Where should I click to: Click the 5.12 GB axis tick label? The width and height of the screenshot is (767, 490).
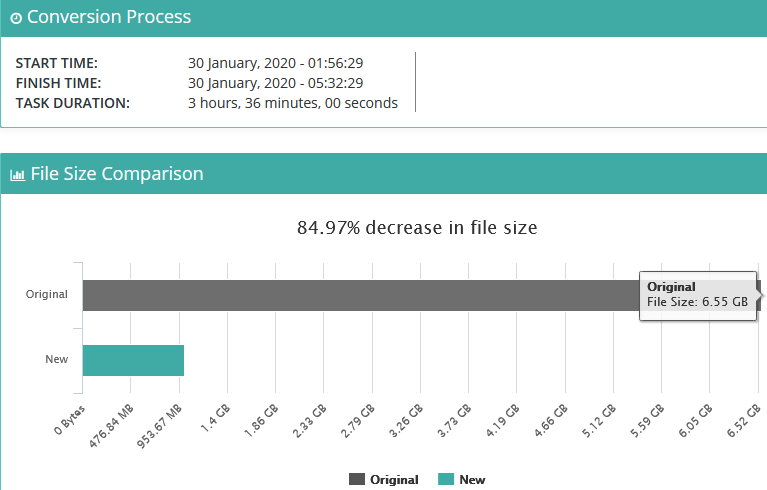[599, 421]
